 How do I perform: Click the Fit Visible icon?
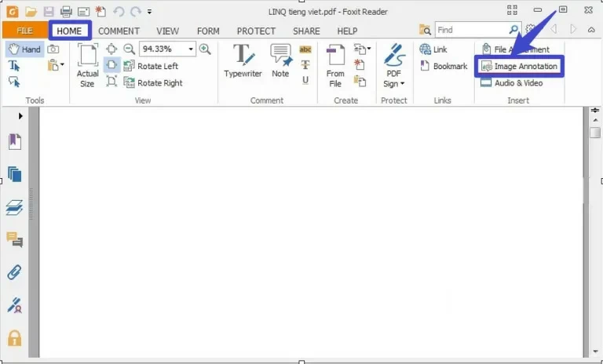pyautogui.click(x=111, y=81)
